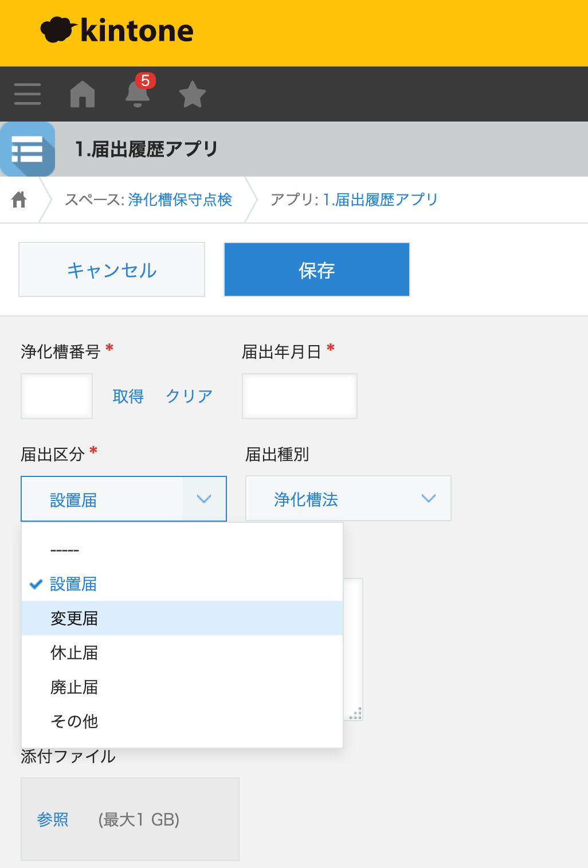Select 廃止届 option in list

pyautogui.click(x=182, y=687)
